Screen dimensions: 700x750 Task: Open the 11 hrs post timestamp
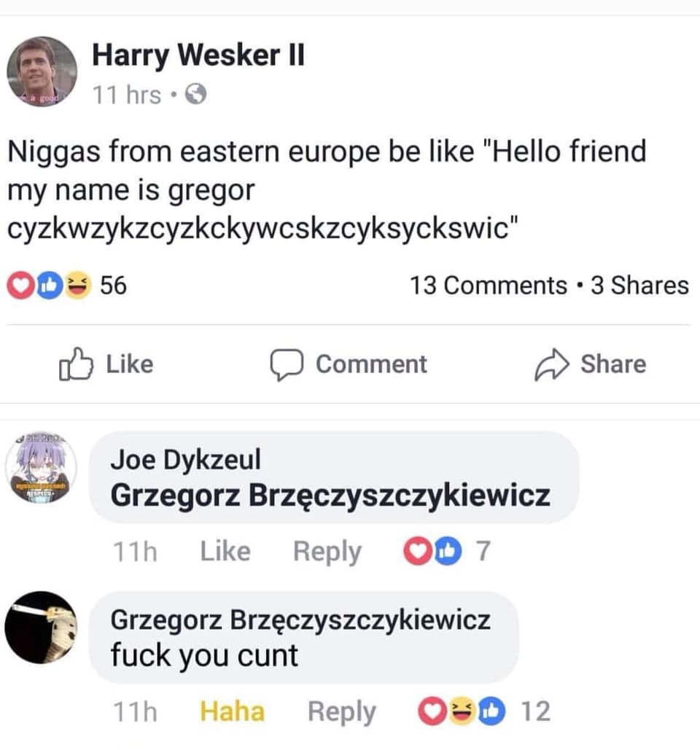click(127, 95)
